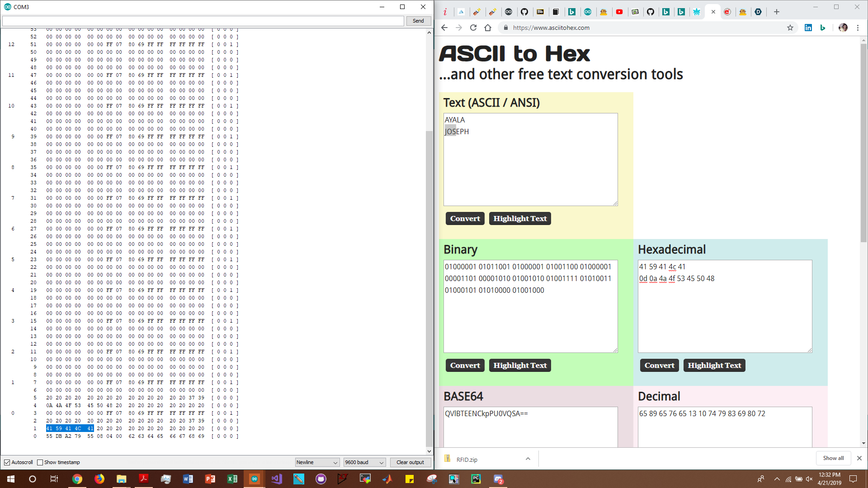Go to the browser home page
This screenshot has width=868, height=488.
click(x=488, y=28)
